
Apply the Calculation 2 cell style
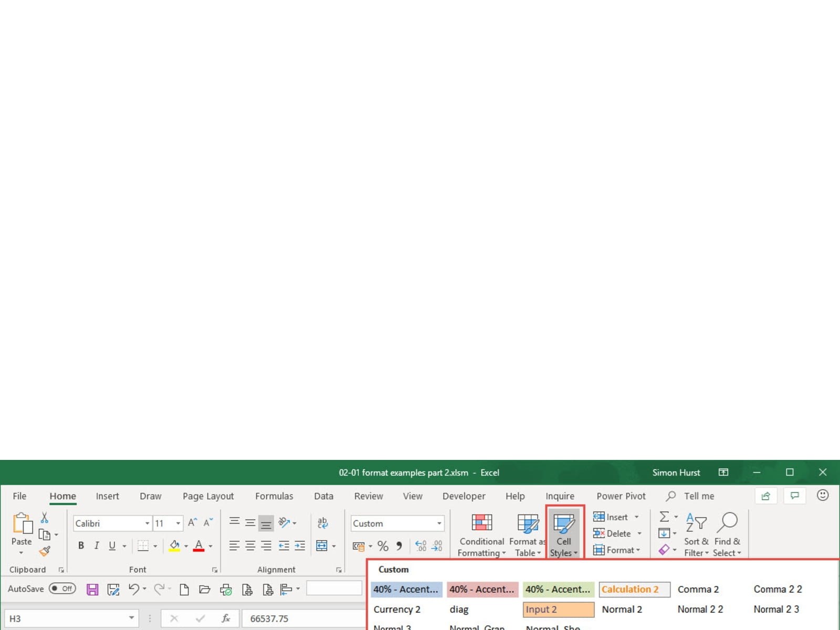coord(634,590)
